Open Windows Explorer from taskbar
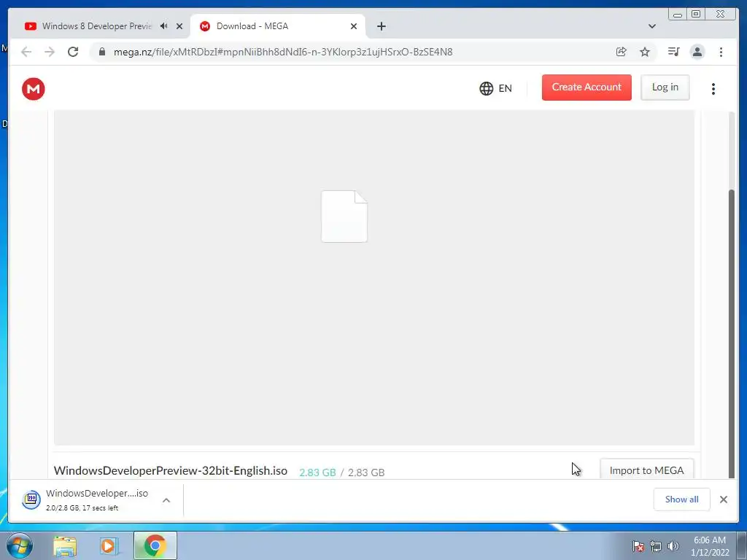The width and height of the screenshot is (747, 560). pyautogui.click(x=65, y=546)
